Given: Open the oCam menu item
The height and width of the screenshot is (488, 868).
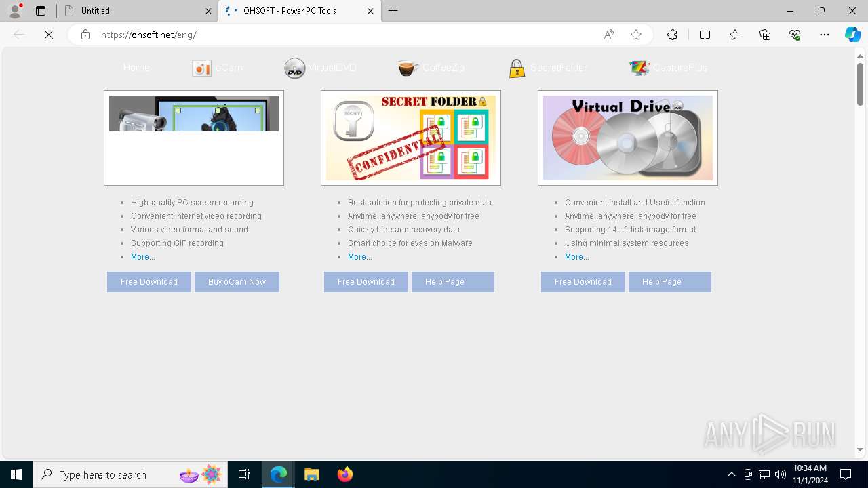Looking at the screenshot, I should click(x=217, y=68).
